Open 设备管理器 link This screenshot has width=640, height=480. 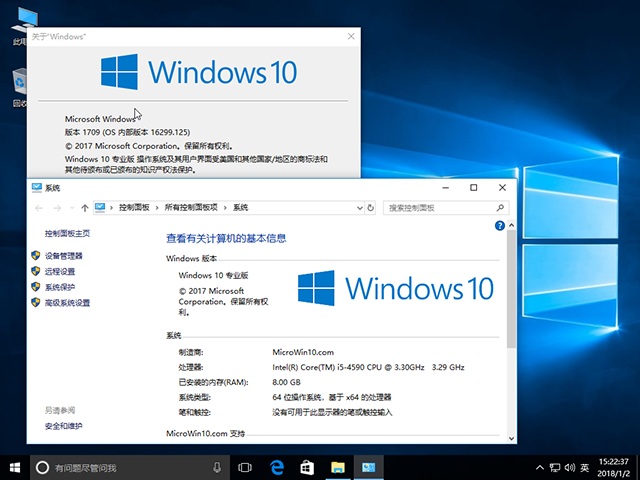pyautogui.click(x=64, y=256)
